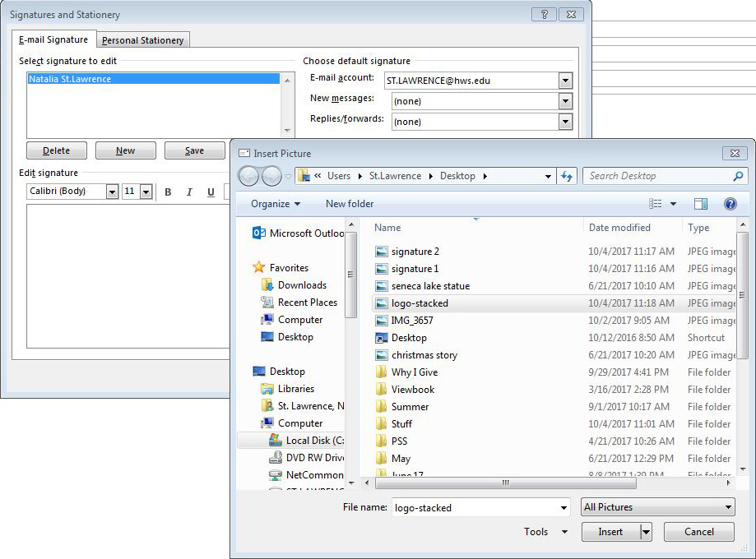Select the logo-stacked file
Screen dimensions: 756x559
(554, 303)
